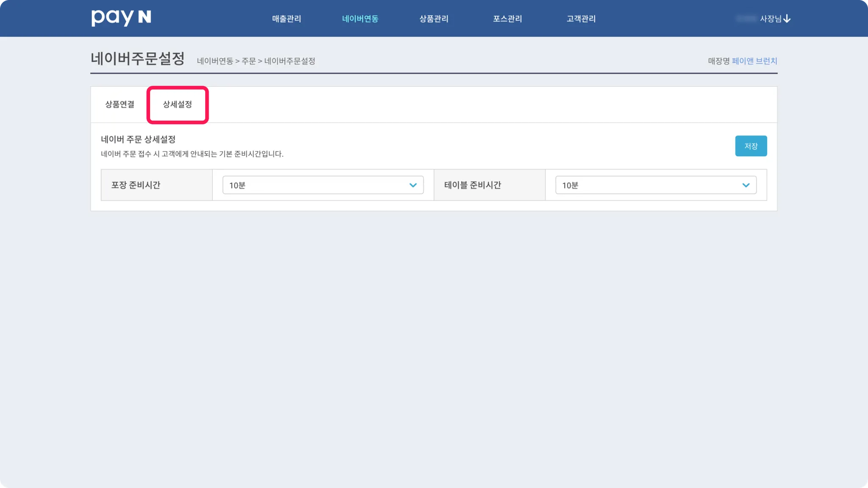Select the 상세설정 tab

point(178,104)
